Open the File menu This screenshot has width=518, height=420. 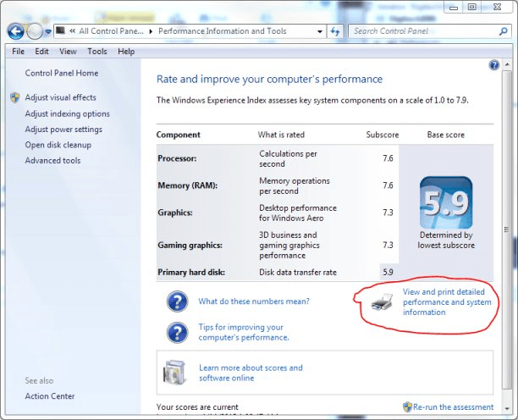[x=18, y=52]
